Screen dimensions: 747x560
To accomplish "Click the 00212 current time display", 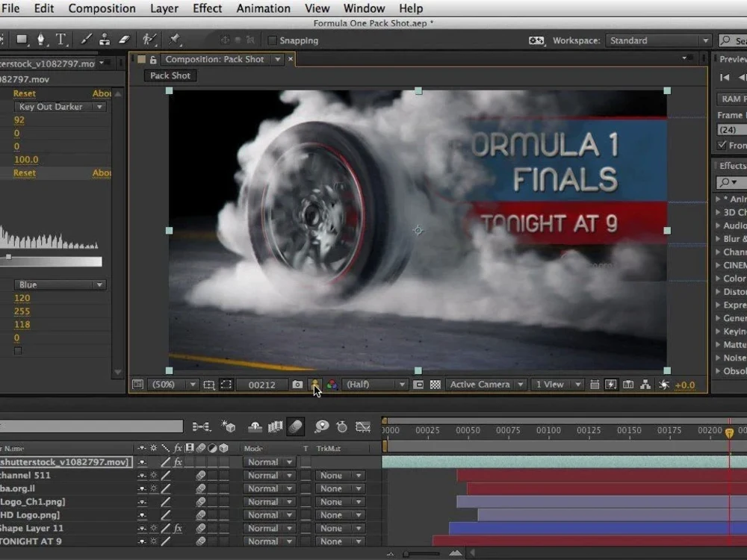I will coord(262,385).
